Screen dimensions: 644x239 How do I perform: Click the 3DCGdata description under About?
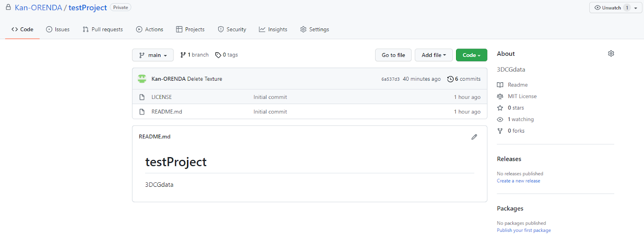pyautogui.click(x=511, y=69)
